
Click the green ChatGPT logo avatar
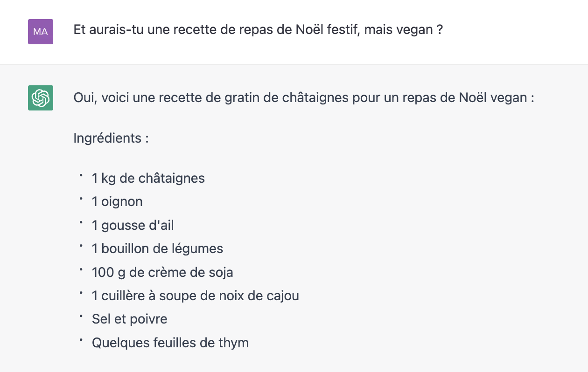(x=41, y=98)
